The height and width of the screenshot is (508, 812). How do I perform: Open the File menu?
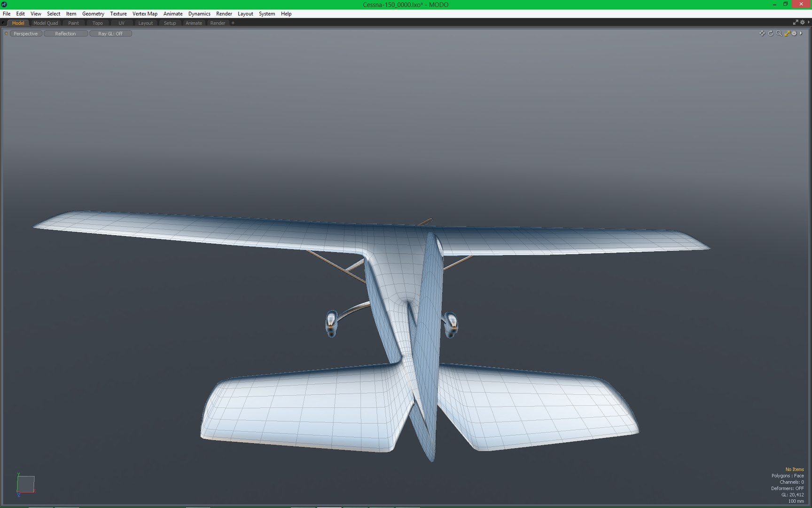coord(7,14)
